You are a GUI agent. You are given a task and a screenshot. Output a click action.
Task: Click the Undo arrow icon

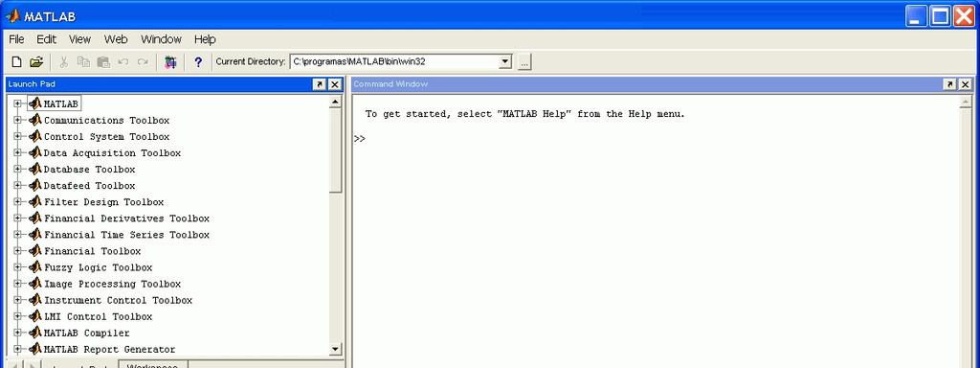point(123,62)
